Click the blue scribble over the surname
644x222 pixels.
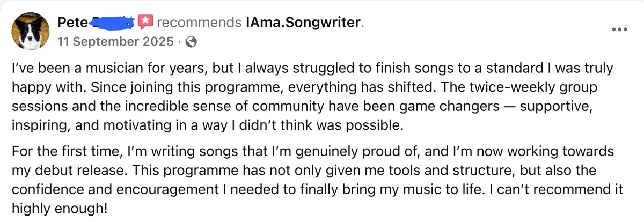click(x=113, y=23)
